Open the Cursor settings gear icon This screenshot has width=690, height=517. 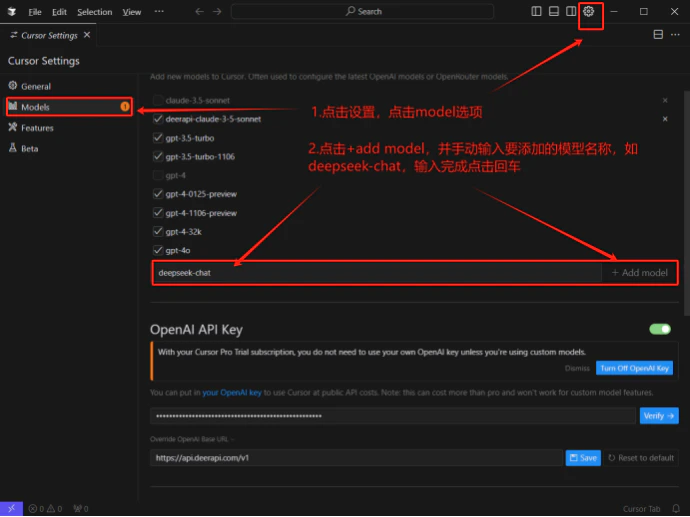pyautogui.click(x=588, y=11)
